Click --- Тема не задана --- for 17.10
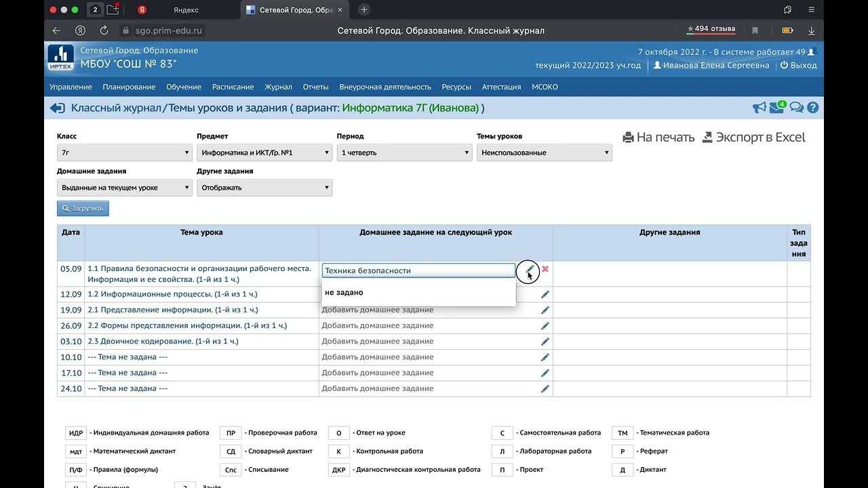868x488 pixels. tap(127, 373)
